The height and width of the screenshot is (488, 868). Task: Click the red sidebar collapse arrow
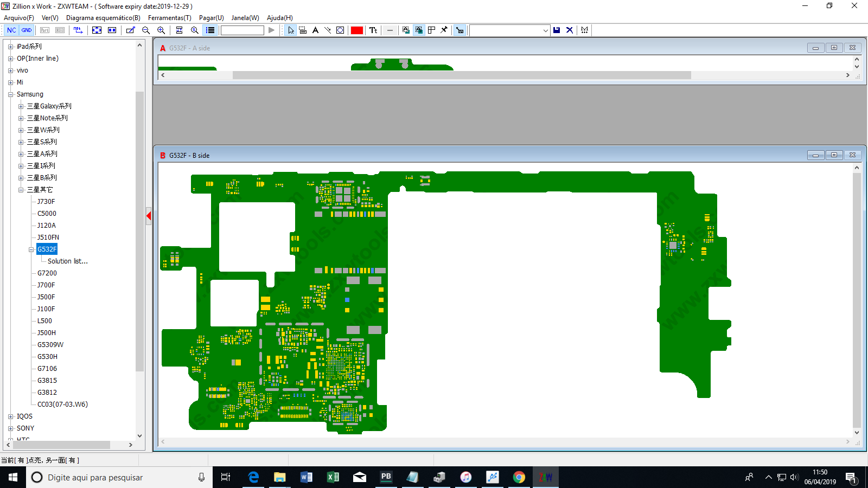coord(149,216)
